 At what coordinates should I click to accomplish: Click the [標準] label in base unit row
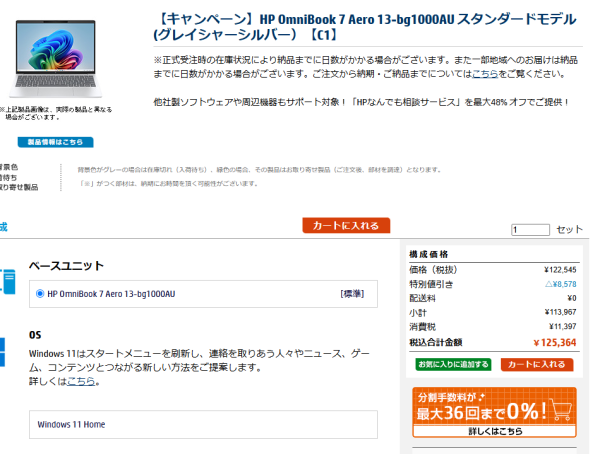[x=352, y=294]
